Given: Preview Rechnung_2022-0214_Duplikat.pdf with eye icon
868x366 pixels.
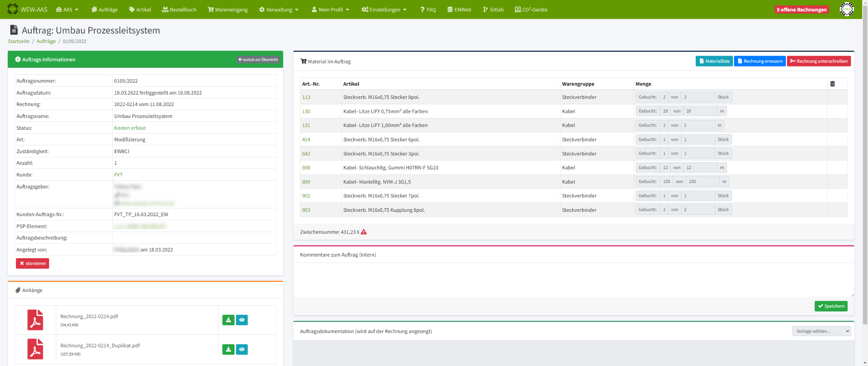Looking at the screenshot, I should pos(242,349).
